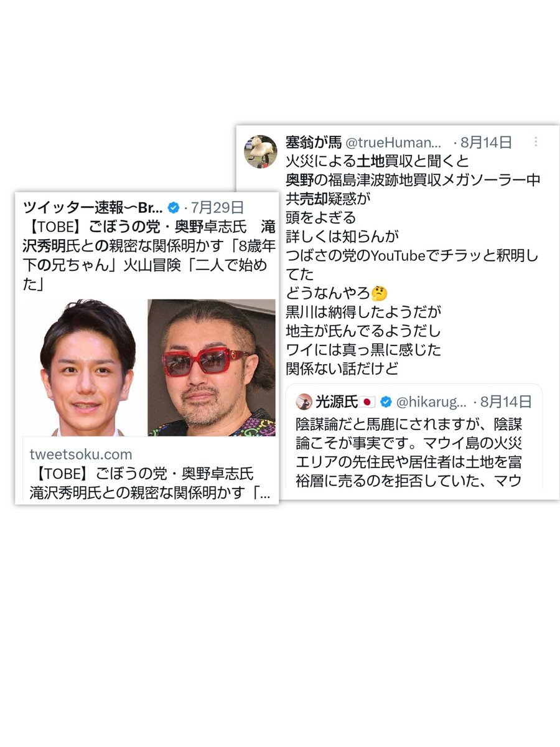Click the left man's face thumbnail photo
Screen dimensions: 560x747
(x=83, y=368)
